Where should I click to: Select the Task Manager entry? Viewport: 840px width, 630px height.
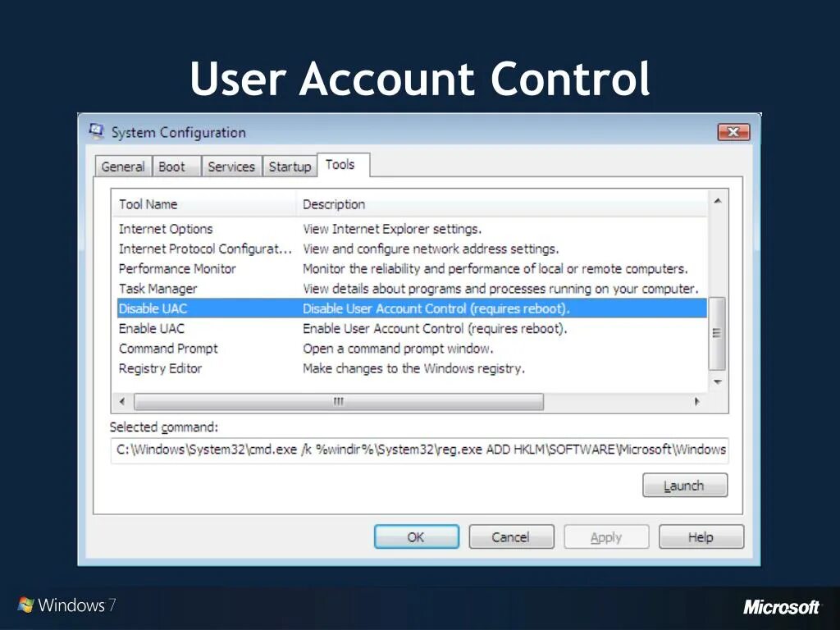[x=412, y=289]
